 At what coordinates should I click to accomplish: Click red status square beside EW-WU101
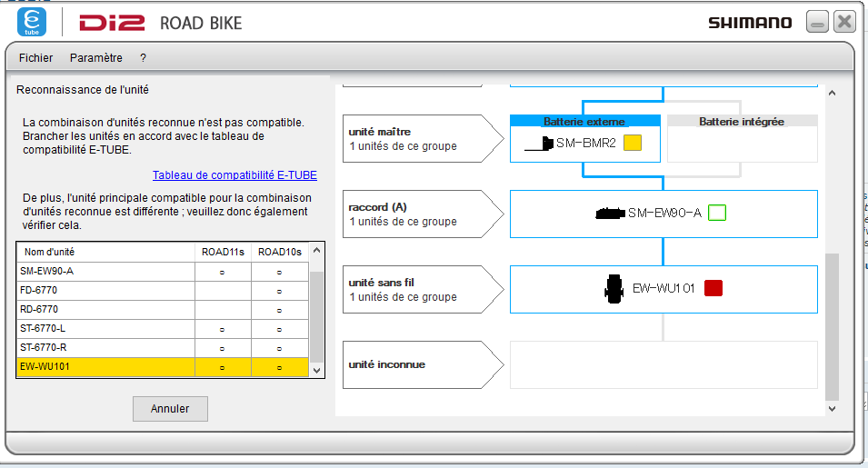[x=713, y=288]
